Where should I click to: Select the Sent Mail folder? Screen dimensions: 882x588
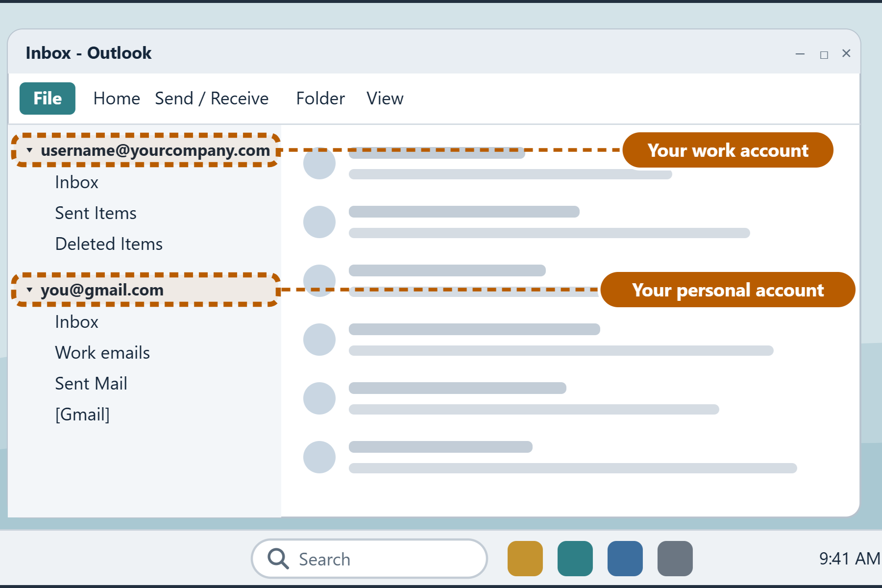[91, 384]
